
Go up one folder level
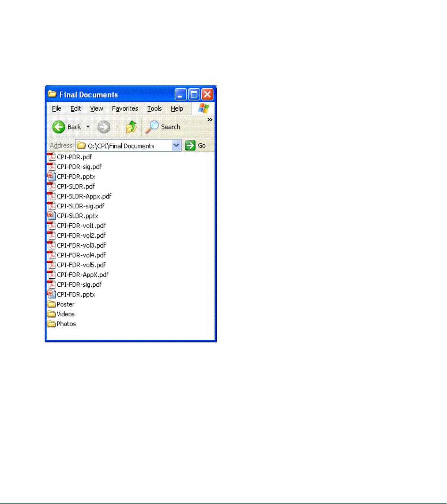pyautogui.click(x=131, y=127)
